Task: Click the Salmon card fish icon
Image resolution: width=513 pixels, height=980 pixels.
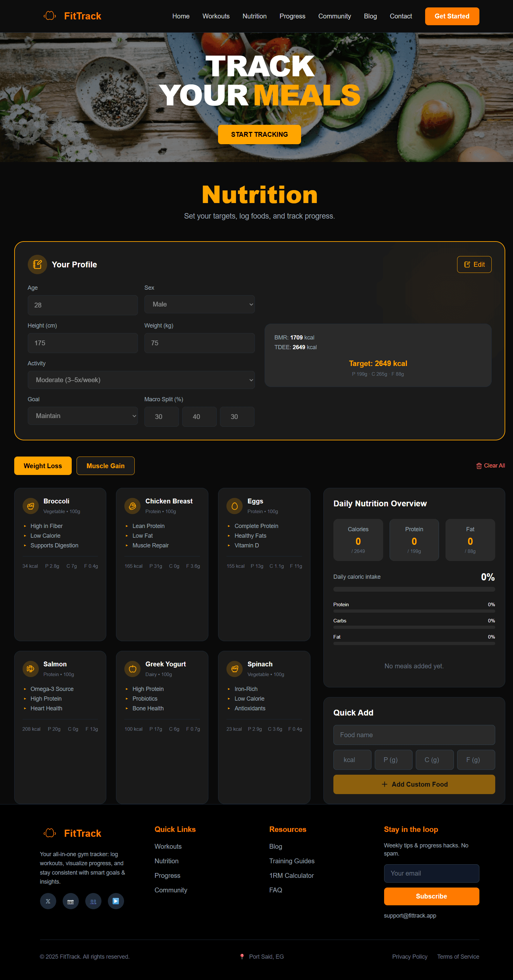Action: point(31,669)
